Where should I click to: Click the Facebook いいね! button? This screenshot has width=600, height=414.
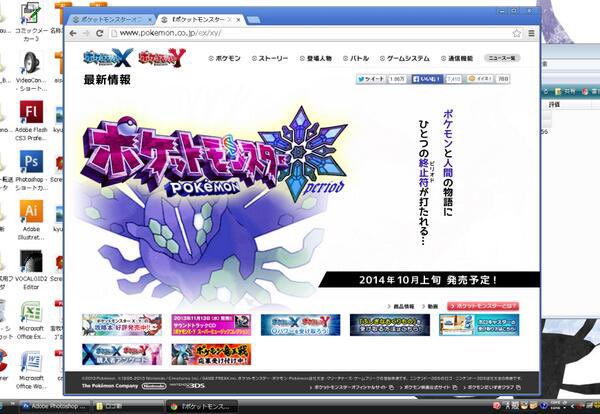(x=427, y=79)
